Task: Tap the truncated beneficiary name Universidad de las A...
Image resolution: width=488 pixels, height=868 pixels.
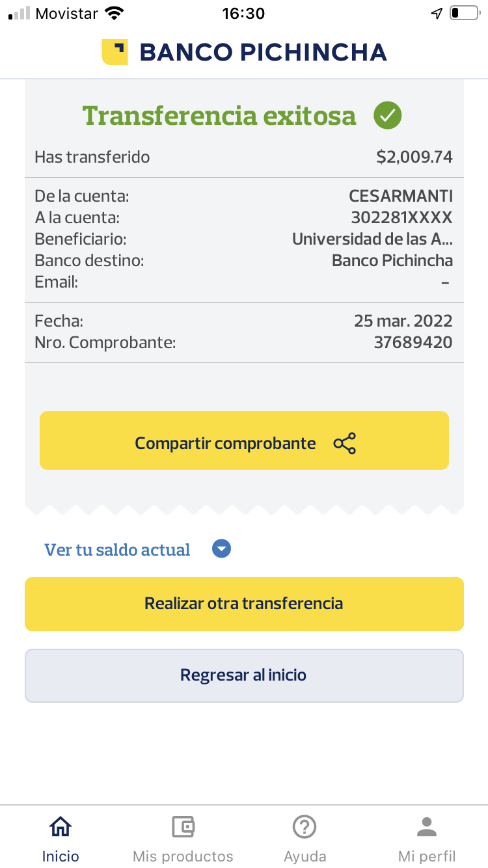Action: click(372, 239)
